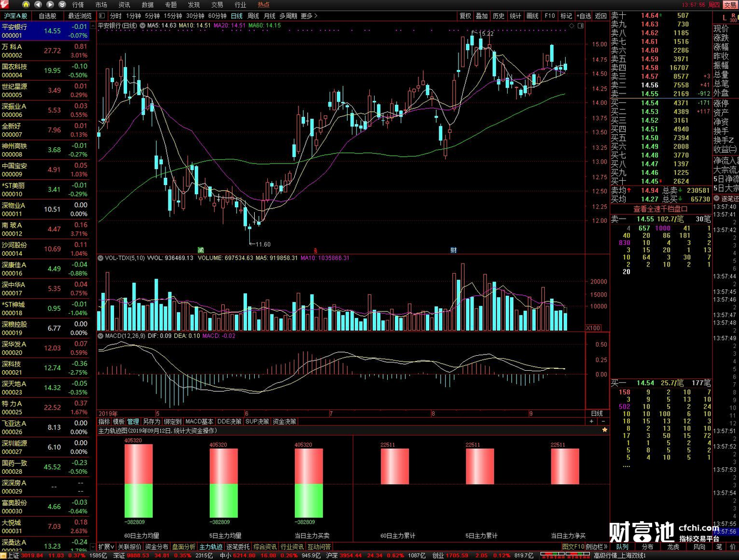Screen dimensions: 739x560
Task: Select the 月线 period
Action: click(x=270, y=16)
